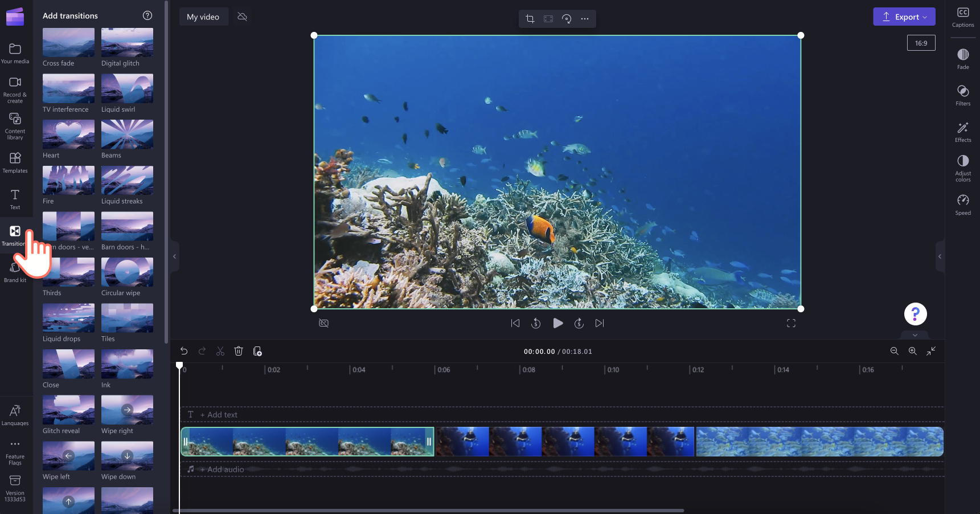This screenshot has height=514, width=980.
Task: Open the Effects panel
Action: tap(963, 132)
